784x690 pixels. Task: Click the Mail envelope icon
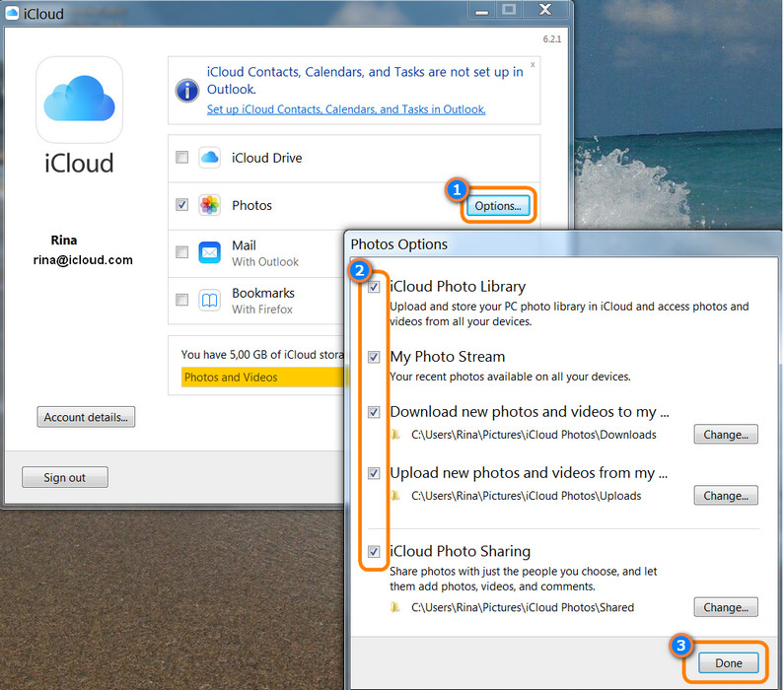(209, 252)
